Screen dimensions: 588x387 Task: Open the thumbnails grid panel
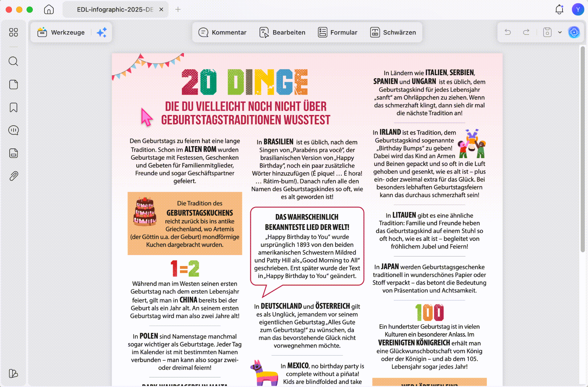pos(14,32)
